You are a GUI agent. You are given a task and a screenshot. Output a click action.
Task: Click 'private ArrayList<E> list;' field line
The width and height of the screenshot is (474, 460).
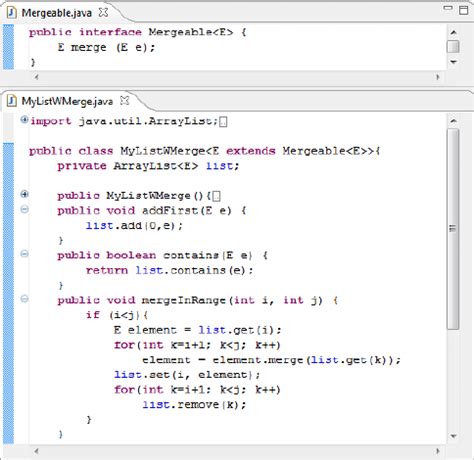point(148,166)
